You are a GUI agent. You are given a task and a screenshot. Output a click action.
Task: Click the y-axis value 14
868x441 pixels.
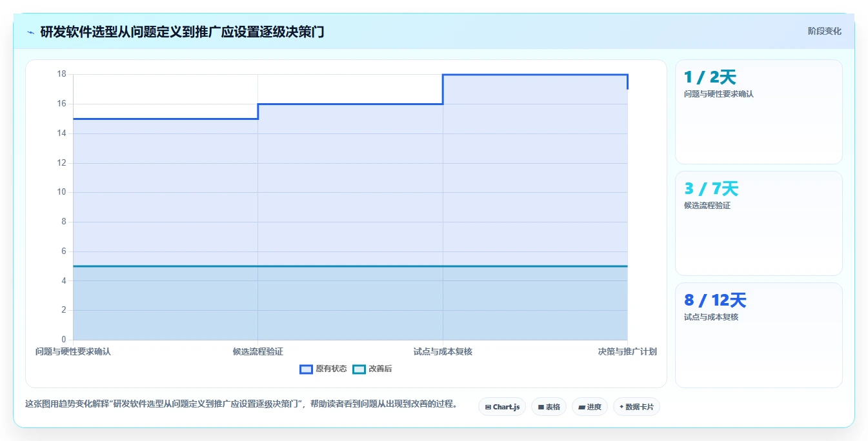pyautogui.click(x=62, y=133)
